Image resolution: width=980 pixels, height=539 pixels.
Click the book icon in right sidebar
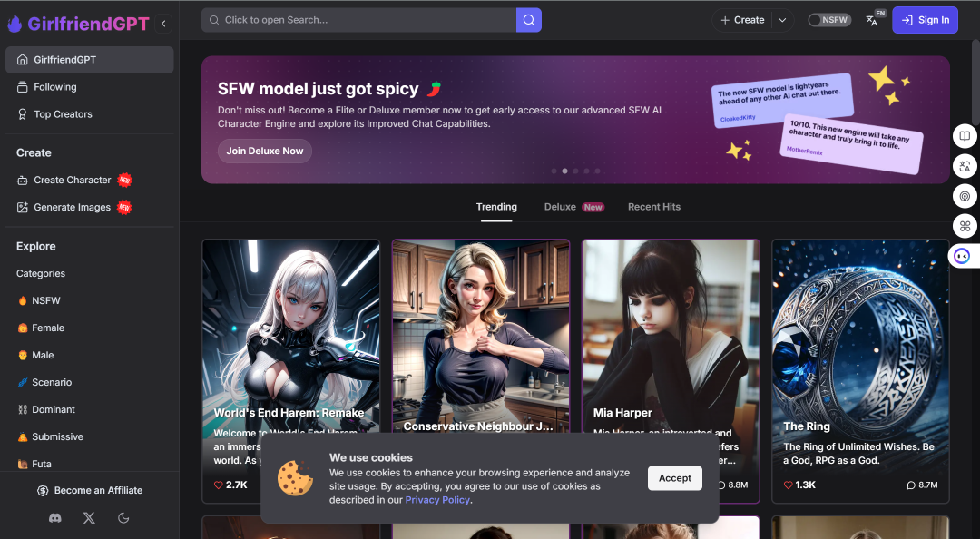click(x=965, y=136)
